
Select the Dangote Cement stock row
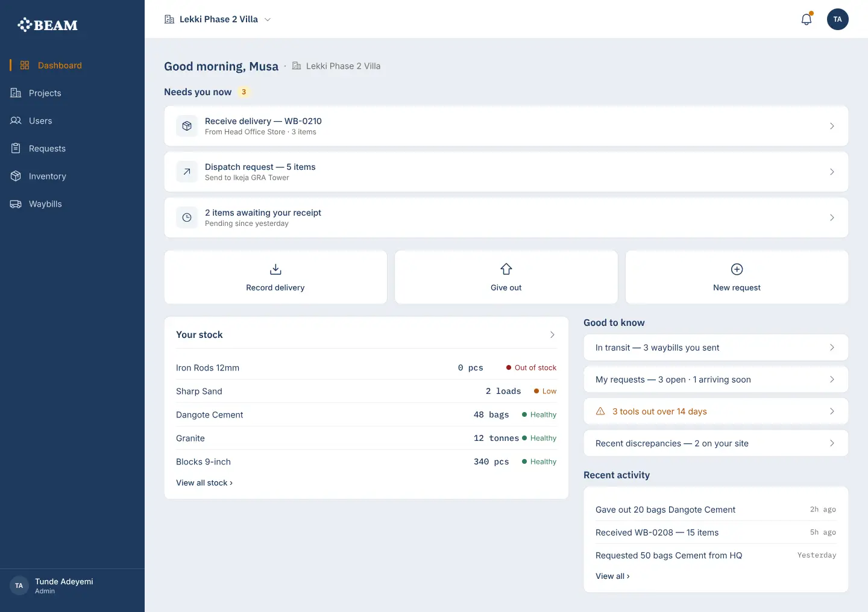[366, 414]
